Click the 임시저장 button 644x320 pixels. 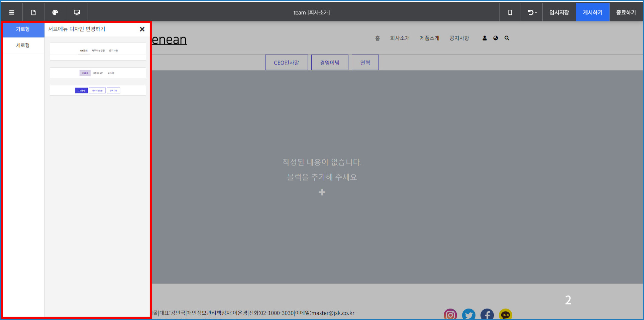[559, 12]
